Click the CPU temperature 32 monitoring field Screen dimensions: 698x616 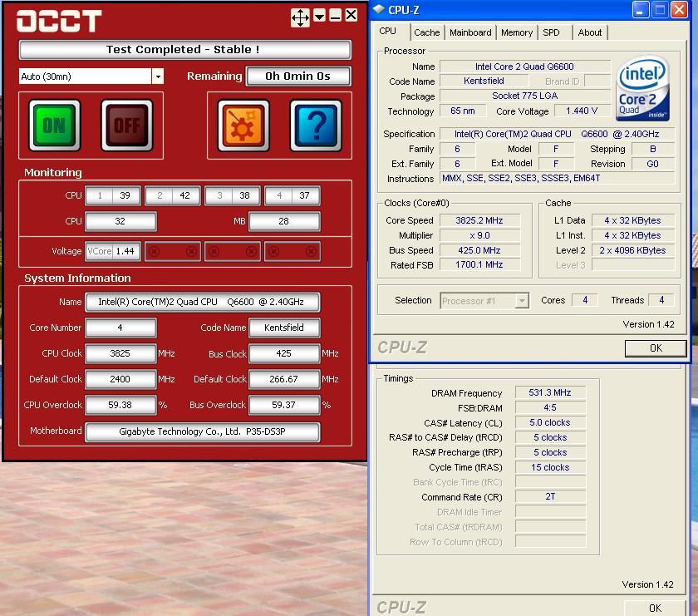(x=120, y=221)
